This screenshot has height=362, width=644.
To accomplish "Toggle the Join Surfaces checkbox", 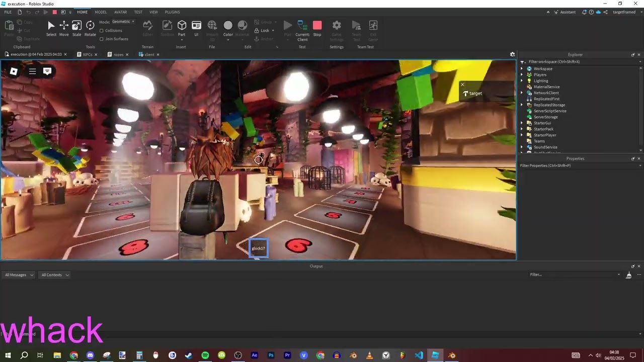I will pyautogui.click(x=102, y=39).
